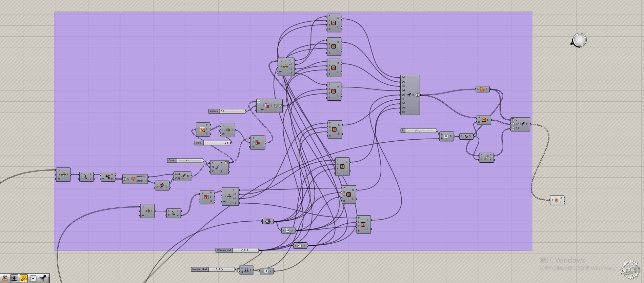Select the Construct Domain component with A B inputs
The height and width of the screenshot is (283, 644).
[246, 270]
